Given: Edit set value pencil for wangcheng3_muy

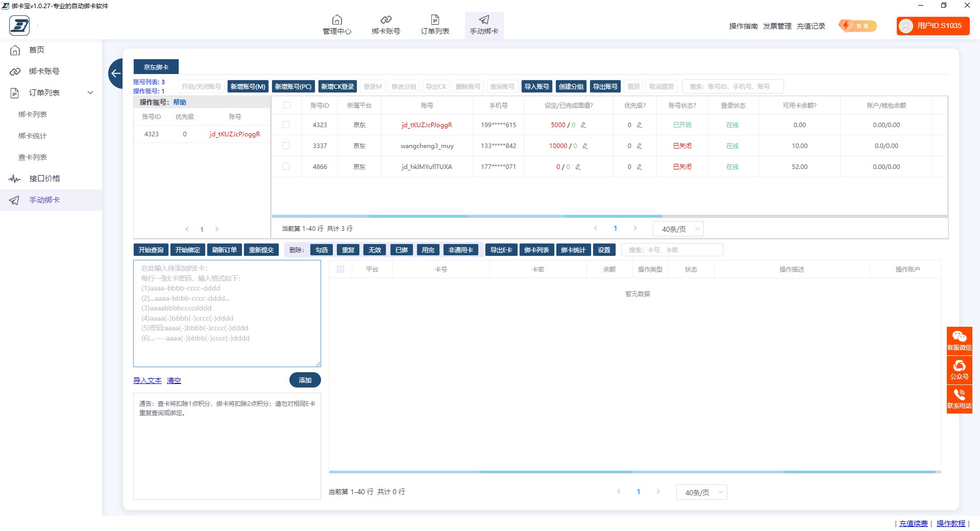Looking at the screenshot, I should (x=585, y=146).
